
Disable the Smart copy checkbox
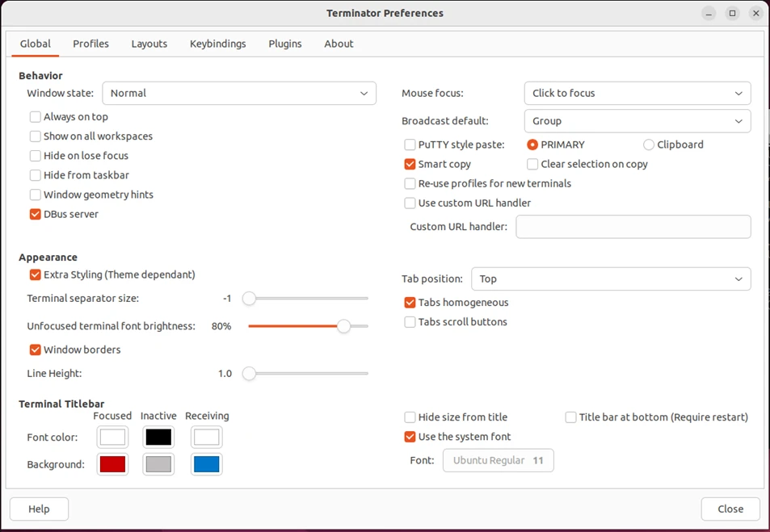coord(410,164)
